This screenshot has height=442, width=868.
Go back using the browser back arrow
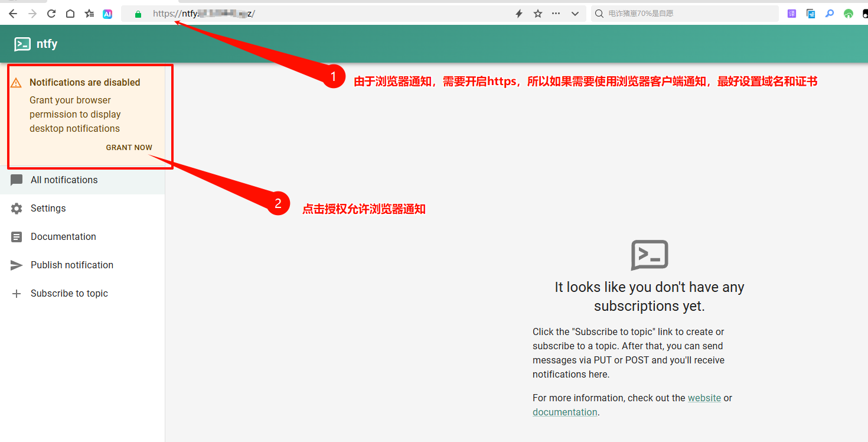[13, 14]
